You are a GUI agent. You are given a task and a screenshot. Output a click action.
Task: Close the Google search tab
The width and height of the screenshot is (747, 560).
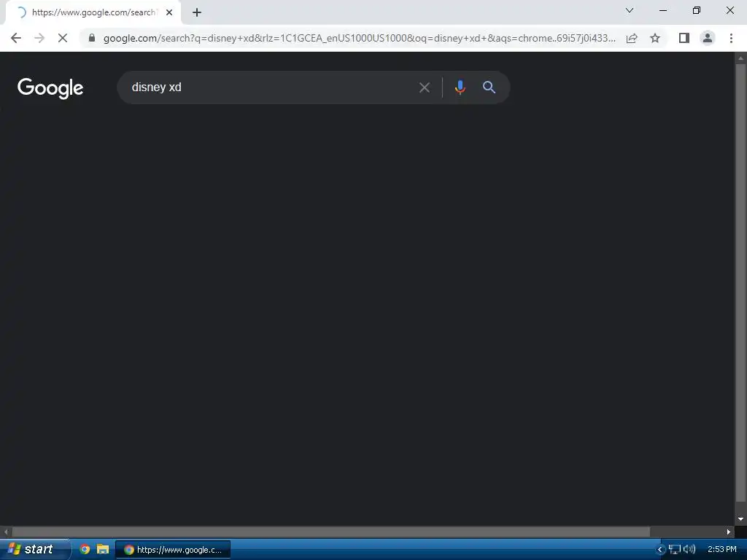(169, 12)
